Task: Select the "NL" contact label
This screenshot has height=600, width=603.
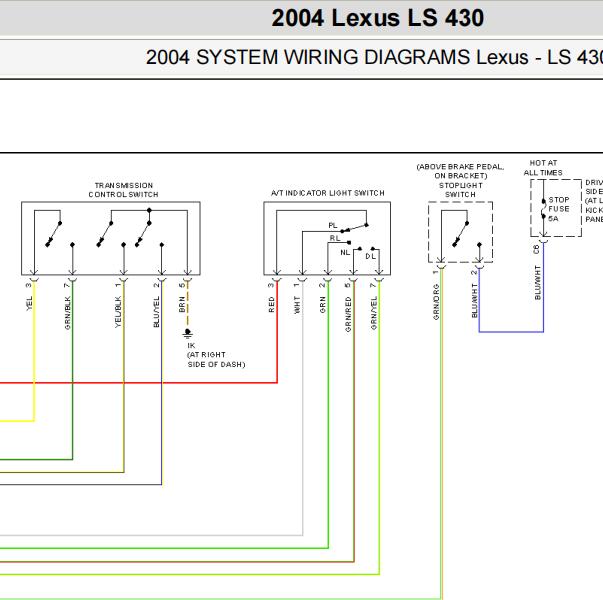Action: point(345,253)
